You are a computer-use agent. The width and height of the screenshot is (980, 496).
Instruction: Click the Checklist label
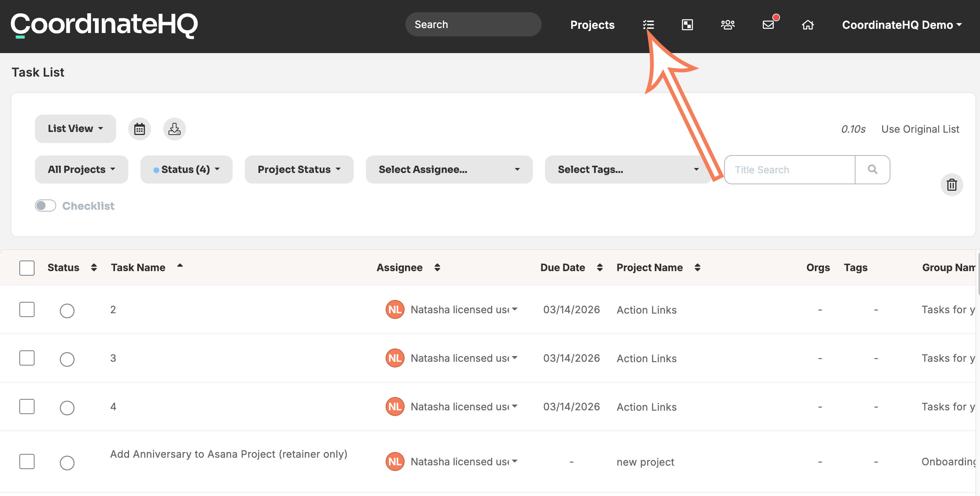point(88,206)
